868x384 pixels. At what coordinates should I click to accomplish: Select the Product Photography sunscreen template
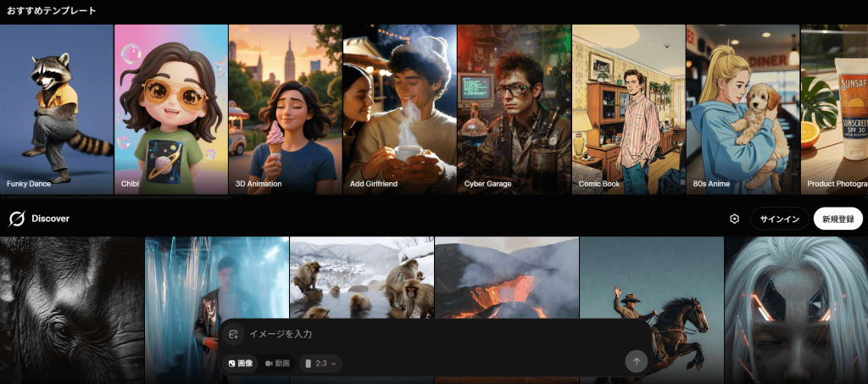[835, 110]
